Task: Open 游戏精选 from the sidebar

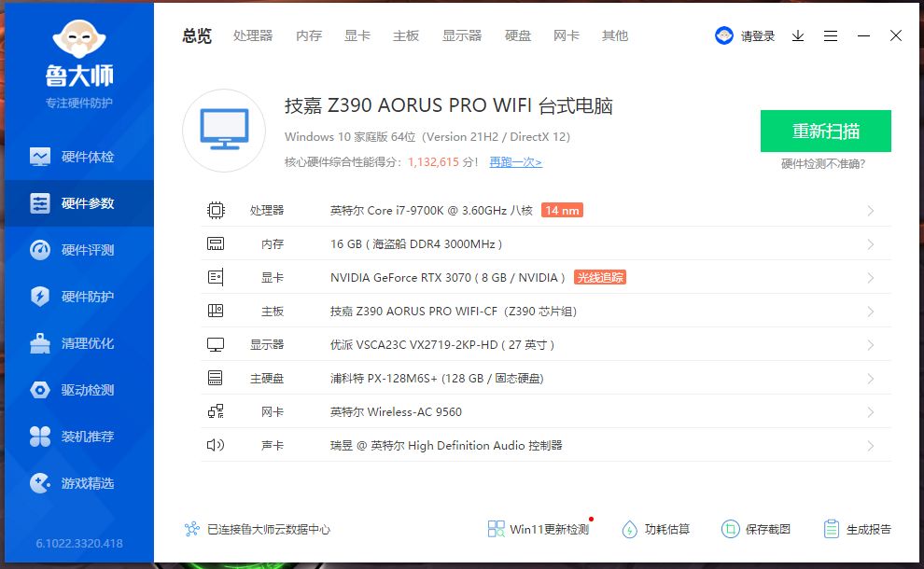Action: [78, 482]
